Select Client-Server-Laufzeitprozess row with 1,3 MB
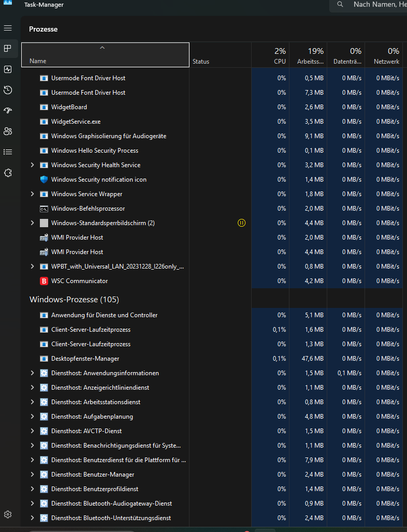Image resolution: width=407 pixels, height=532 pixels. click(212, 344)
